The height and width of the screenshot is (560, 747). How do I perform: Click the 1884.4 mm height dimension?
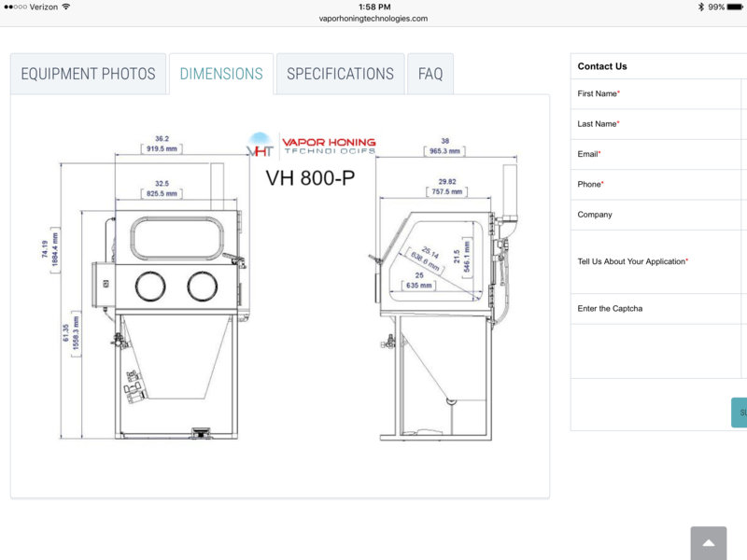(55, 250)
